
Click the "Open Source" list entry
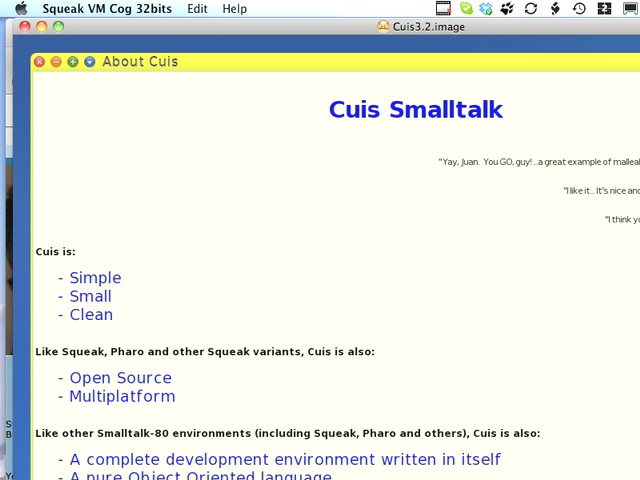[x=120, y=378]
